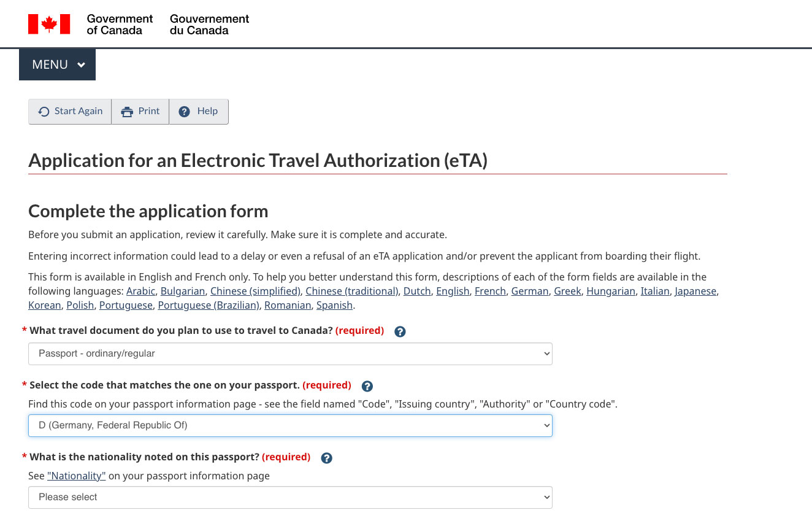Open the passport country code dropdown
This screenshot has height=518, width=812.
click(x=290, y=425)
